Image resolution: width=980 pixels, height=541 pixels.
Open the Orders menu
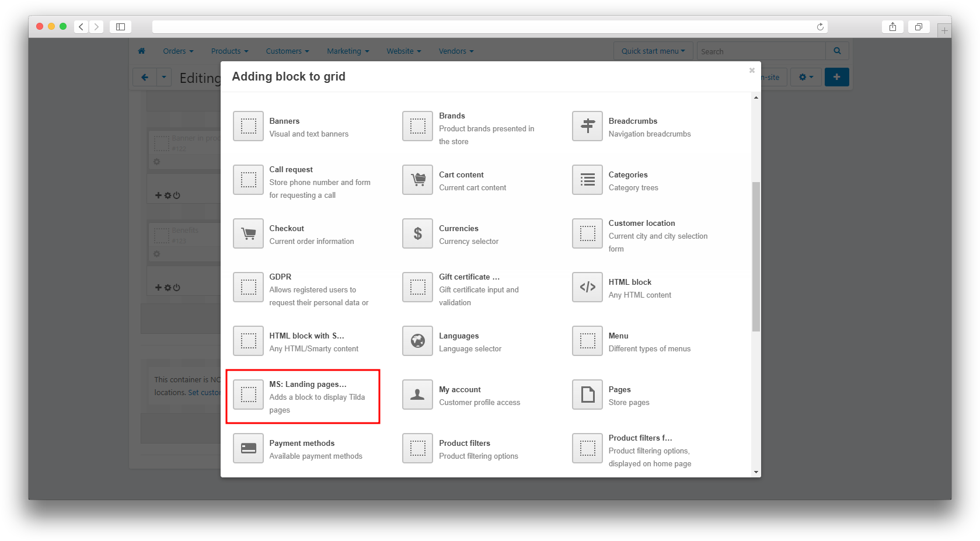click(178, 51)
